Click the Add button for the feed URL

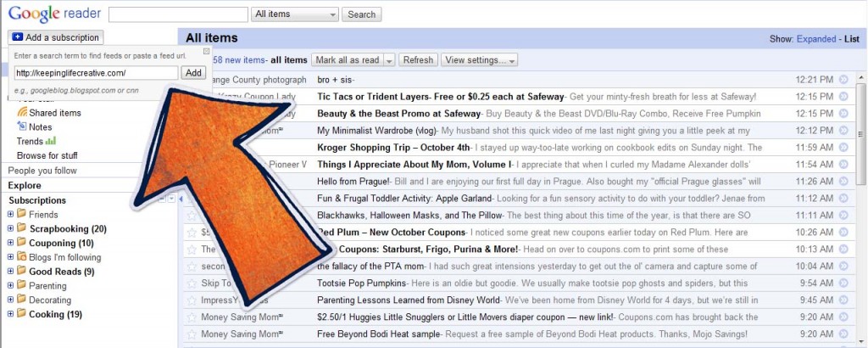(x=194, y=73)
